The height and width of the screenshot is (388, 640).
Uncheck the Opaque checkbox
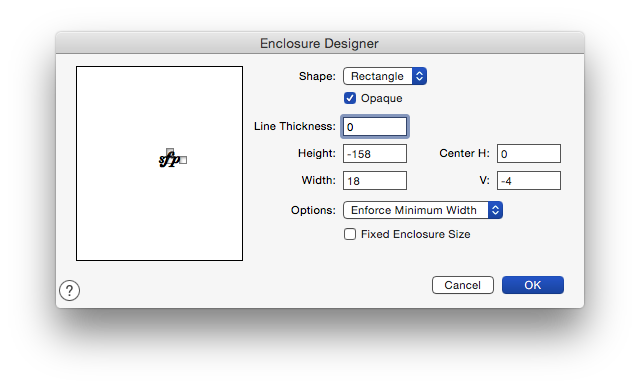tap(350, 98)
